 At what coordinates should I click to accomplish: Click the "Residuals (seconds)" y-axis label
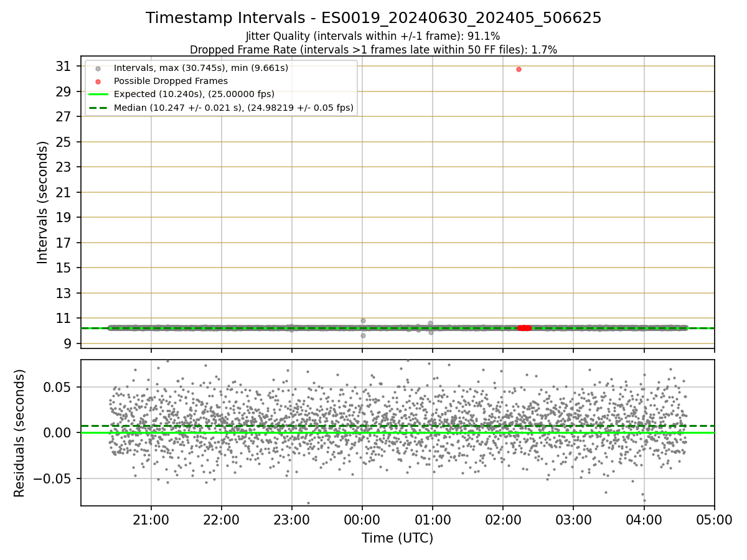(20, 433)
